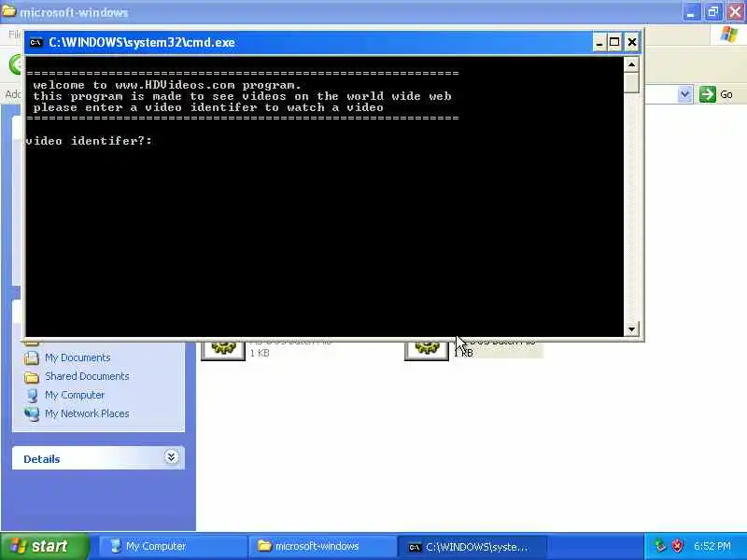Screen dimensions: 747x560
Task: Click the 6:52 PM system clock
Action: pyautogui.click(x=712, y=546)
